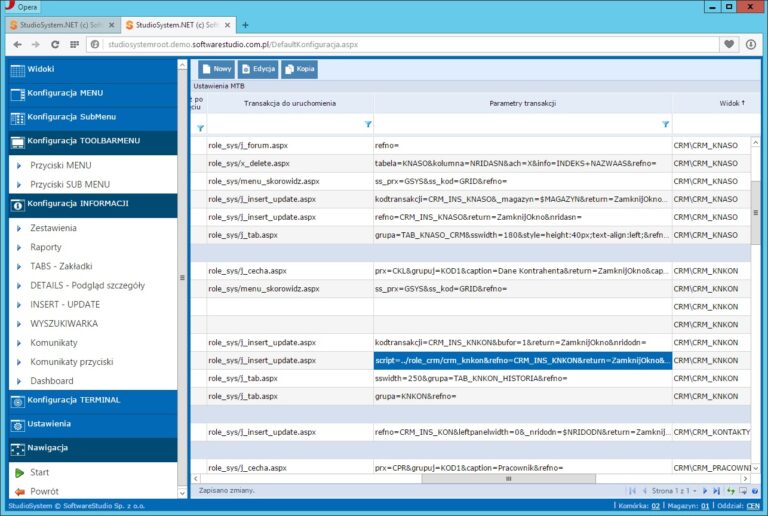Open the Konfiguracja SubMenu section icon
768x516 pixels.
click(x=18, y=118)
